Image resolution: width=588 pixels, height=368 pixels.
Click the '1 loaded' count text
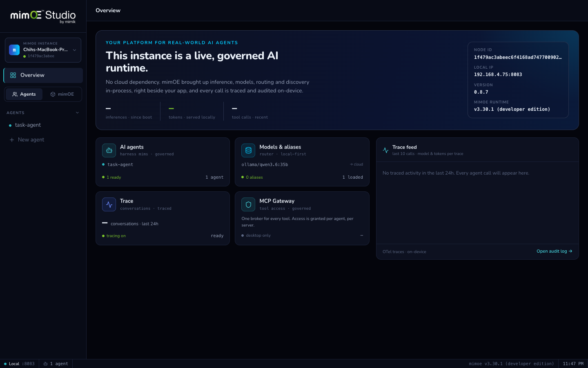[x=353, y=177]
